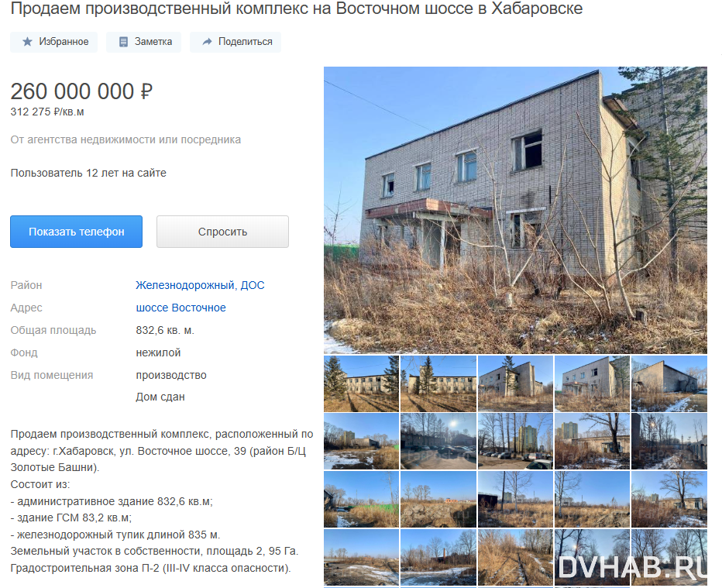Show the seller's phone number
The width and height of the screenshot is (722, 588).
[77, 232]
